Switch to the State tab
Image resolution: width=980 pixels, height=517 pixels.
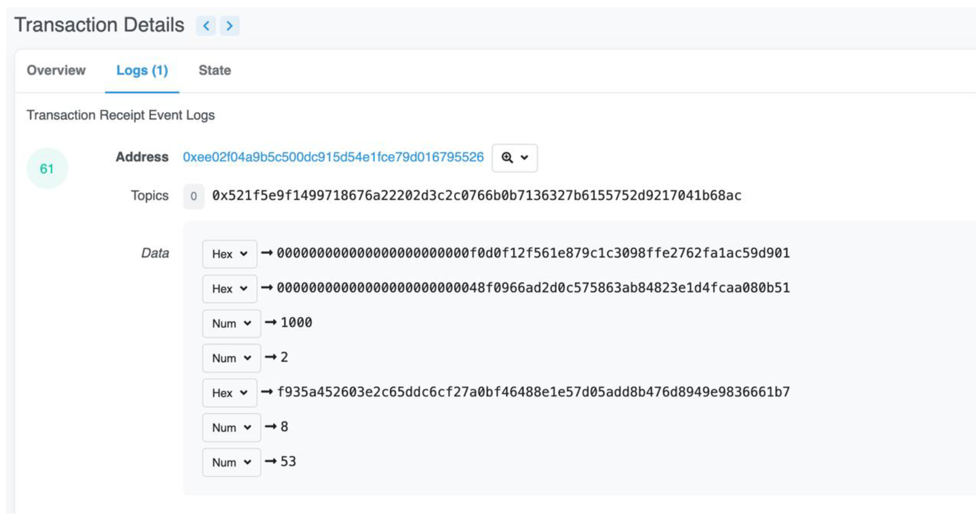[x=215, y=71]
